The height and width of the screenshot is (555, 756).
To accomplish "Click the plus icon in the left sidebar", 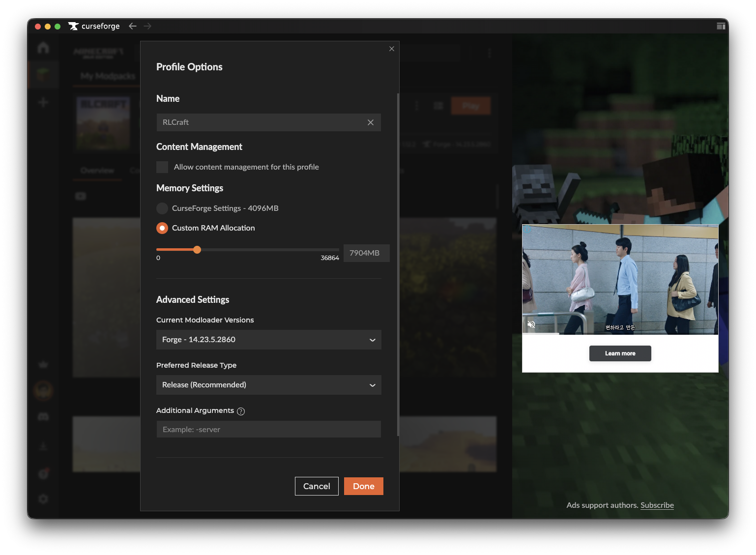I will tap(43, 102).
